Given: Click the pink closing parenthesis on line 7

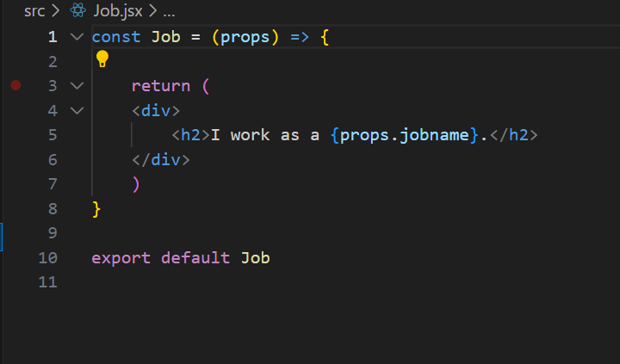Looking at the screenshot, I should pos(136,184).
